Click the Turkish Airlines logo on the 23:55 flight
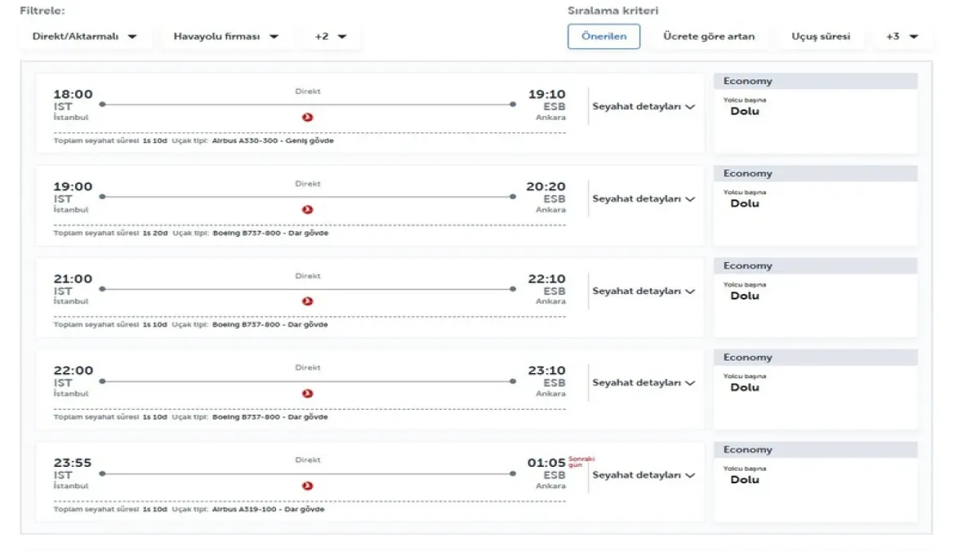This screenshot has height=551, width=980. 308,486
